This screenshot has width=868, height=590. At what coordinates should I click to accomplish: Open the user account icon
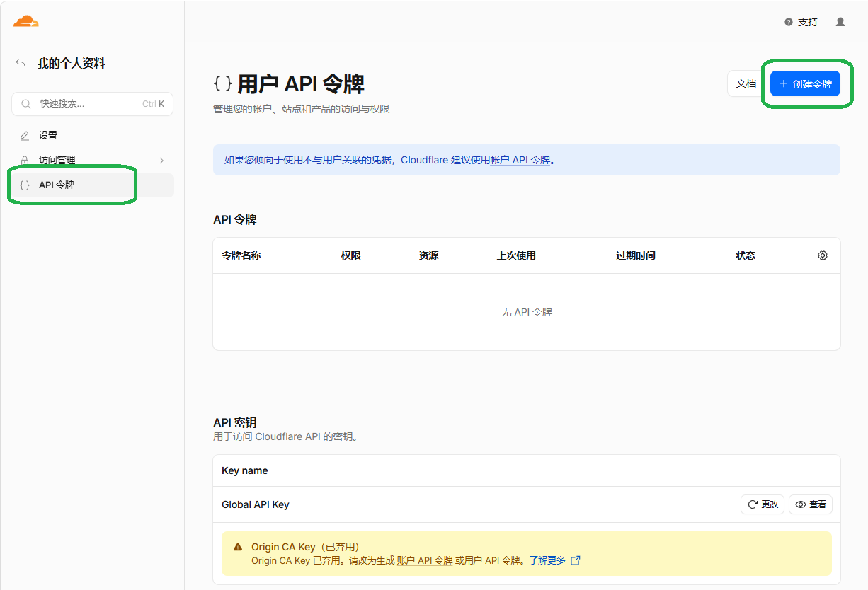840,22
